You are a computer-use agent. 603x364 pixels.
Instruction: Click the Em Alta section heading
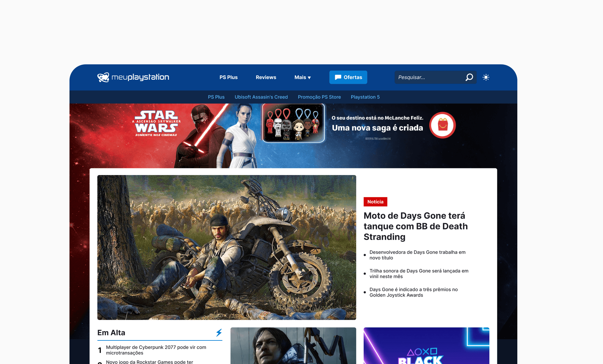(111, 333)
